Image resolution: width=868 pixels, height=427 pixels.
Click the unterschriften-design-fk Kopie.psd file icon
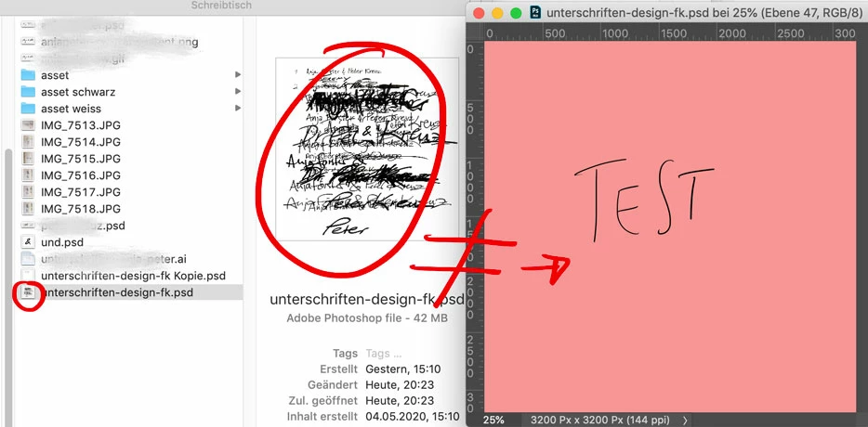pos(28,276)
